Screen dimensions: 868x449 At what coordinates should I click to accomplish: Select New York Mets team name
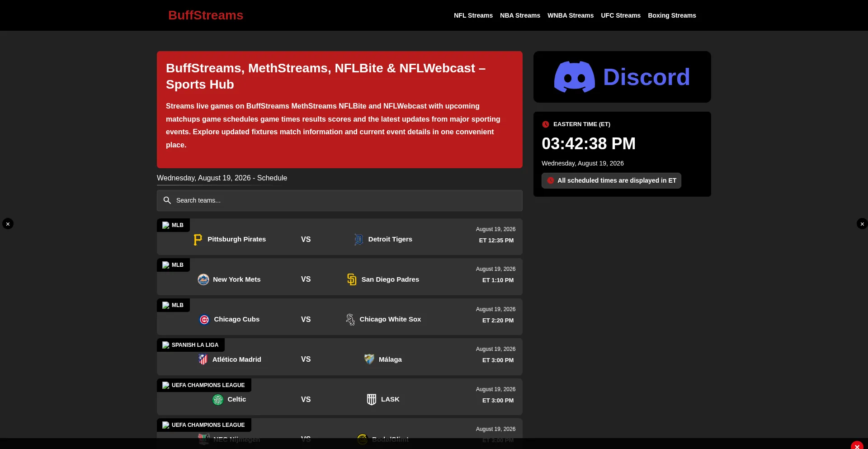point(236,279)
